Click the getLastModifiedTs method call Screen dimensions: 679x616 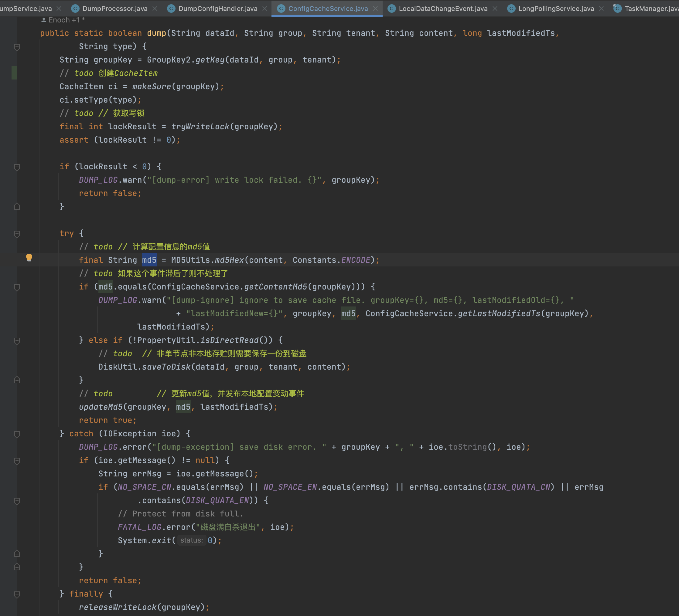(499, 314)
